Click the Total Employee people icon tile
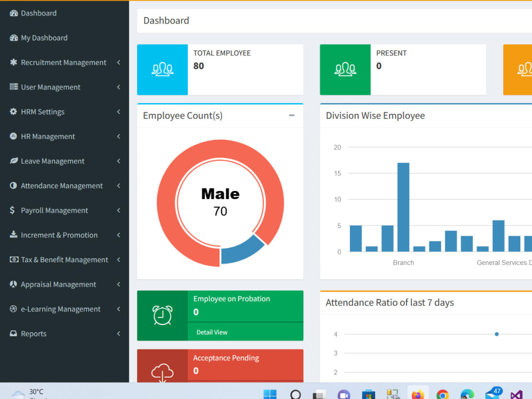 162,70
